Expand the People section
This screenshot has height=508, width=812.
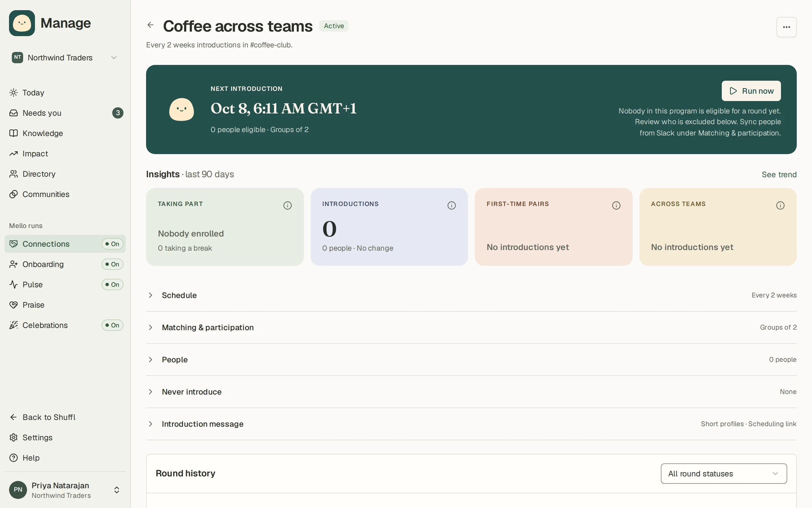(471, 360)
